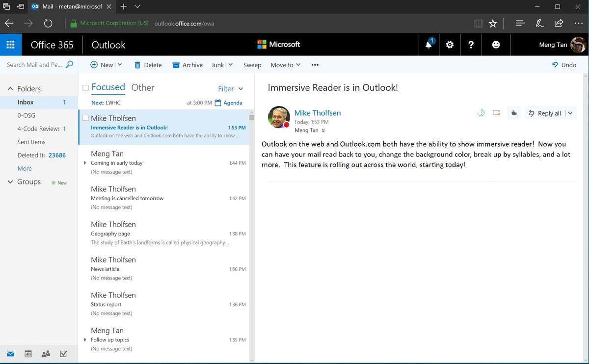Switch to the Other inbox tab

point(143,87)
